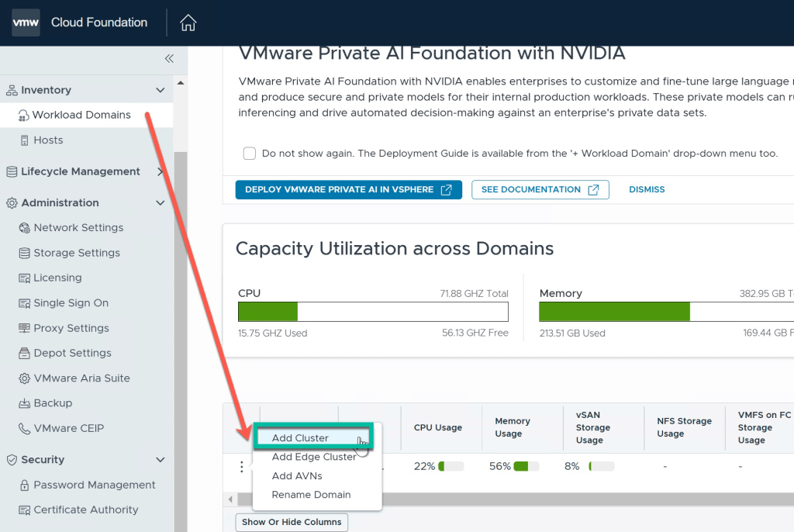Click the home icon in header

coord(188,23)
